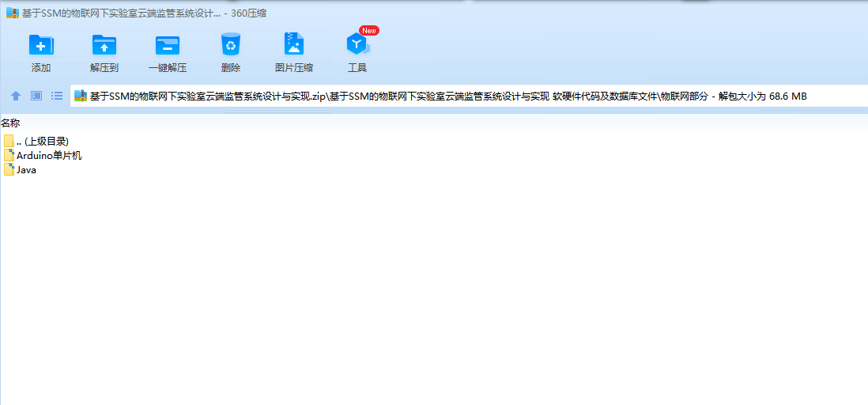Sort by the 名称 column header
868x405 pixels.
coord(10,123)
